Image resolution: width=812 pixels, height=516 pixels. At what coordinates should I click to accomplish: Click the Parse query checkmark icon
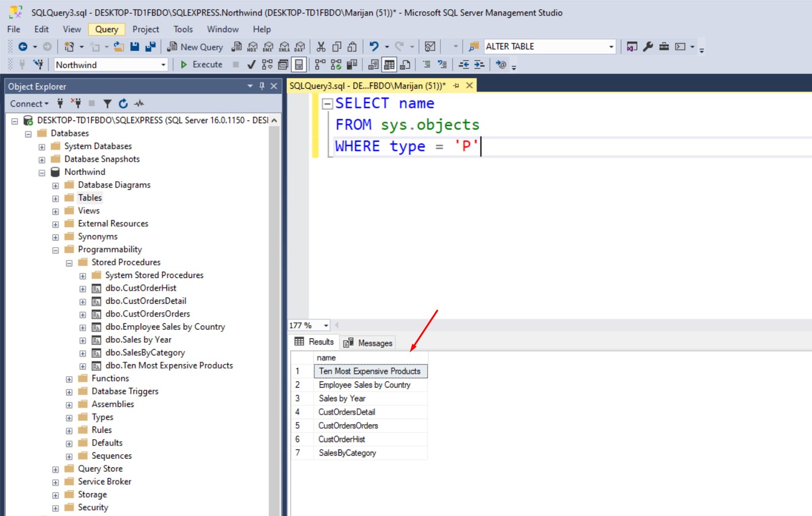pos(251,65)
